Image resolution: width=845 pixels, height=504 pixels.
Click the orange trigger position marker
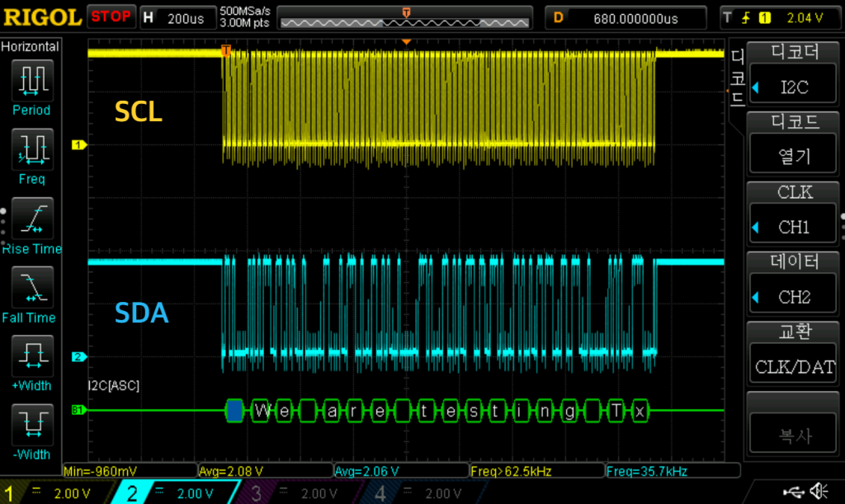(405, 41)
